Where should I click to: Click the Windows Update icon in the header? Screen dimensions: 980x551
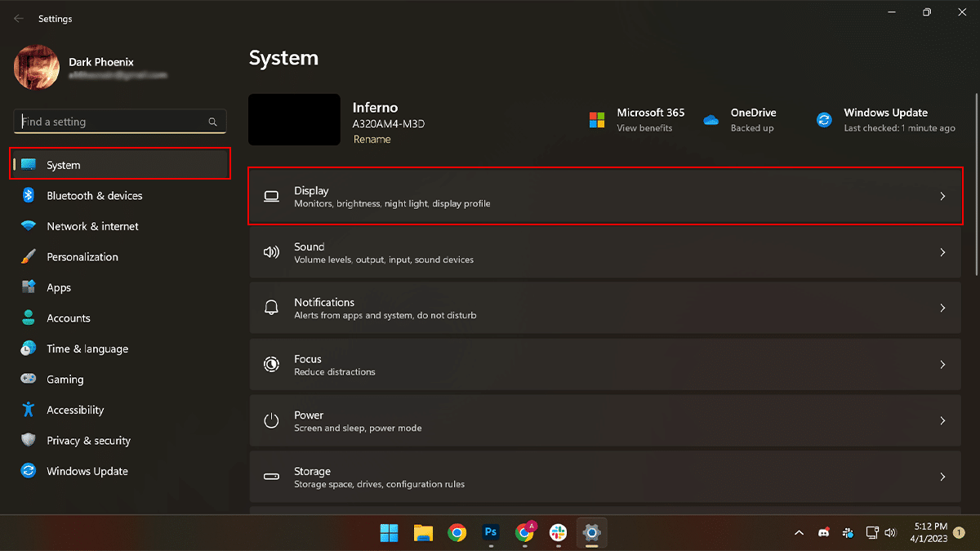pyautogui.click(x=823, y=119)
